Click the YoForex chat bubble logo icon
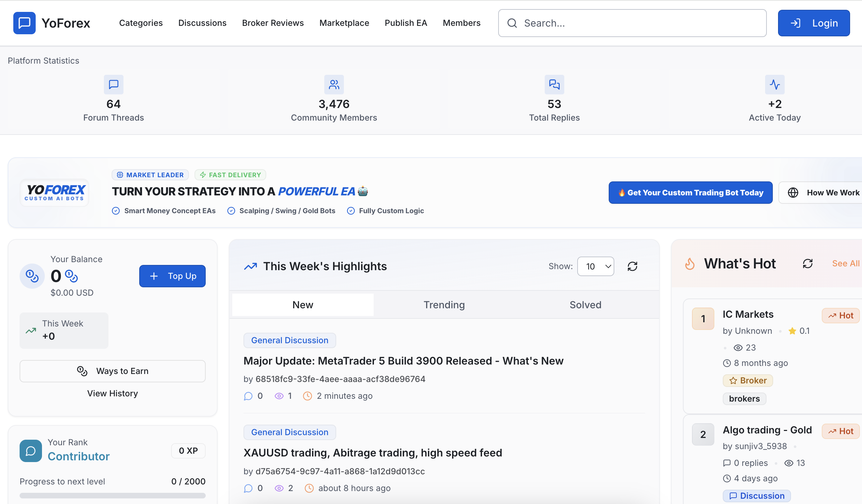The height and width of the screenshot is (504, 862). pyautogui.click(x=24, y=23)
